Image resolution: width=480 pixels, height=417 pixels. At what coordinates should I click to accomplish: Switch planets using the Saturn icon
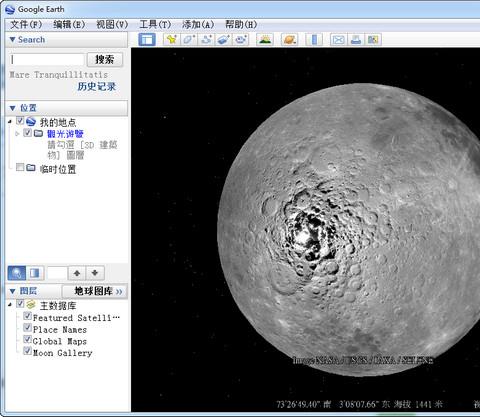(289, 40)
